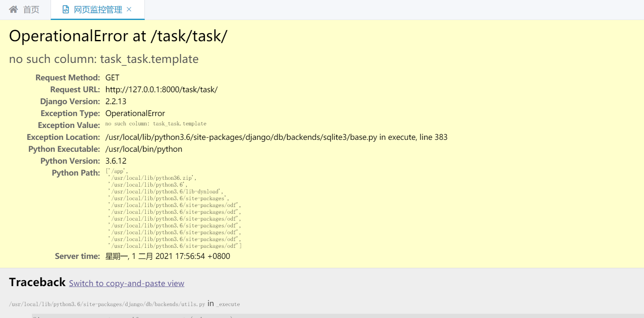
Task: Click the OperationalError page title
Action: click(x=119, y=36)
